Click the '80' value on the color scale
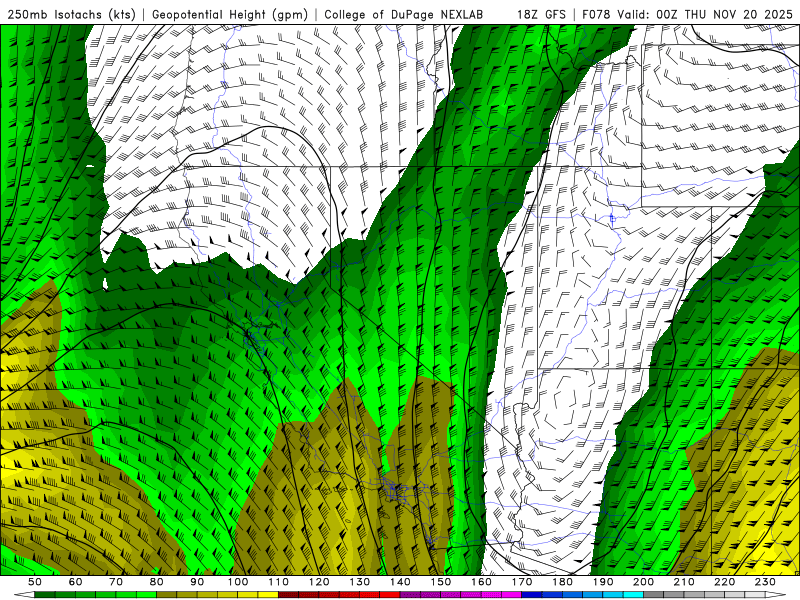This screenshot has width=800, height=600. (157, 582)
